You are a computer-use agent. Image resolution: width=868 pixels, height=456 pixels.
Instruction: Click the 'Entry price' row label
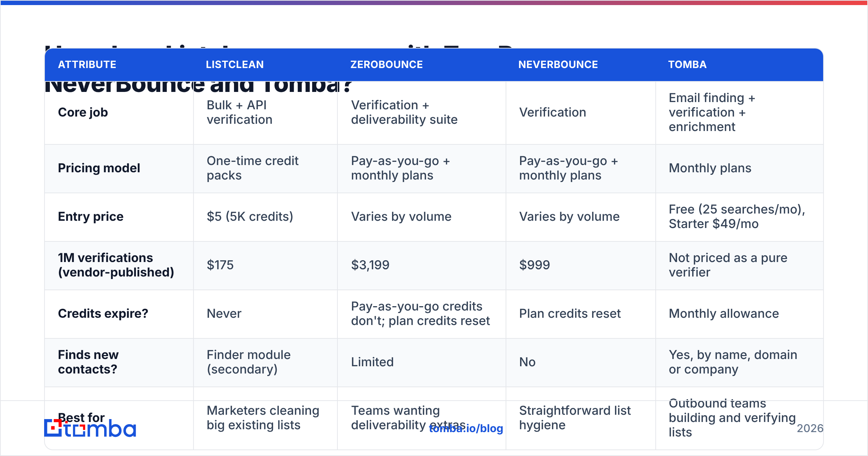pyautogui.click(x=90, y=216)
